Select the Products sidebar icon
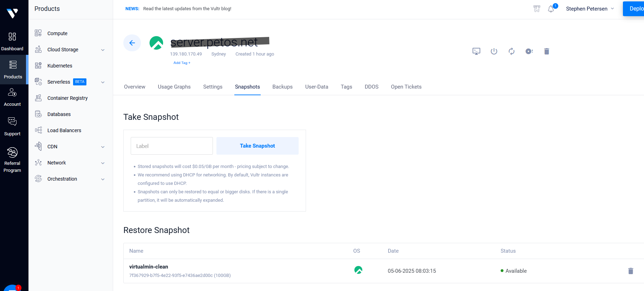 coord(13,65)
